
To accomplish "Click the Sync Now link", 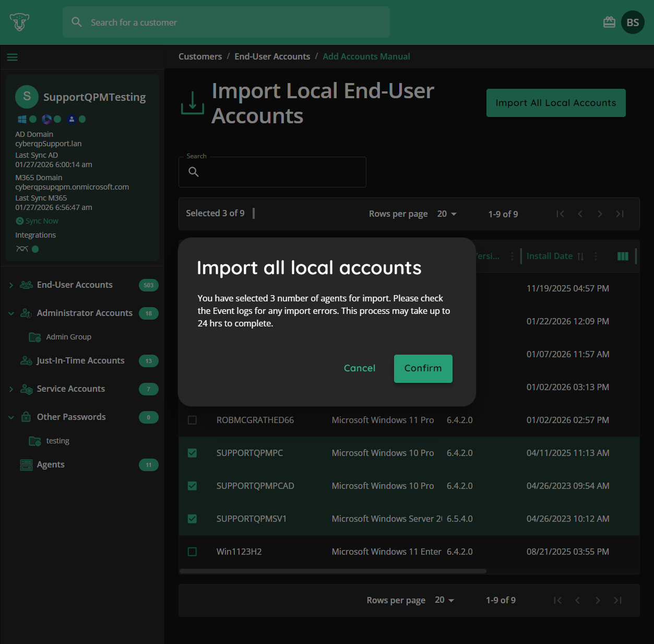I will click(42, 221).
